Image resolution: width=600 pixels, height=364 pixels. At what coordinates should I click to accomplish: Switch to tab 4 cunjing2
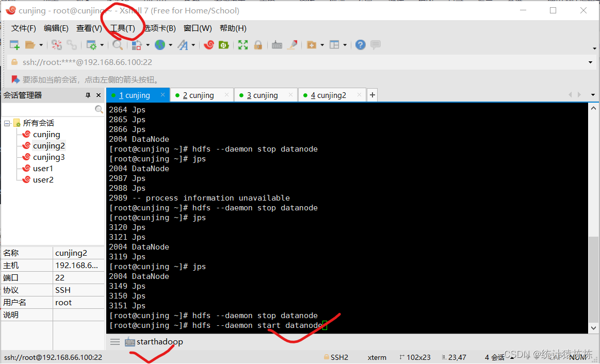328,95
